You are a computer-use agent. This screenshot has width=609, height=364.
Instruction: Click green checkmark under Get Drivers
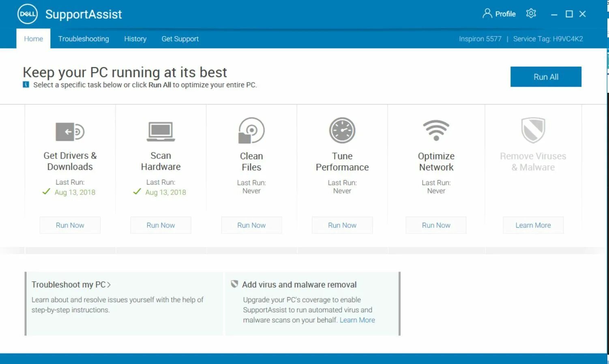point(46,192)
